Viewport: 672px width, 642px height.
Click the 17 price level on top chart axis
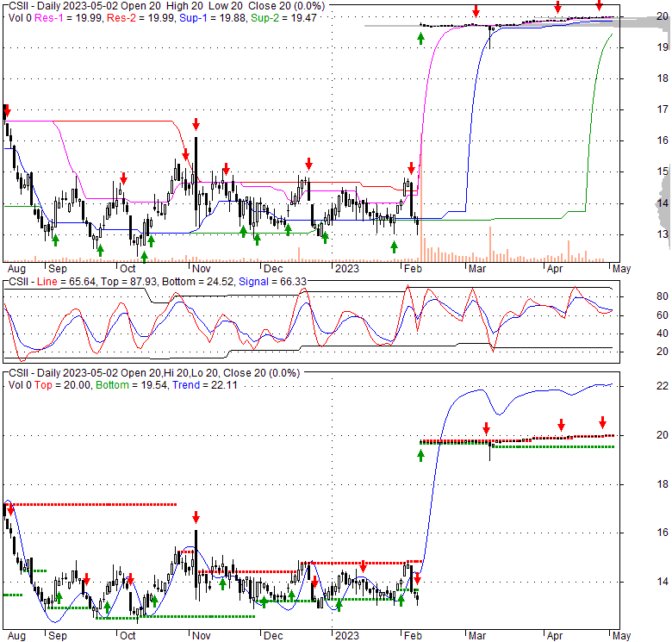663,109
